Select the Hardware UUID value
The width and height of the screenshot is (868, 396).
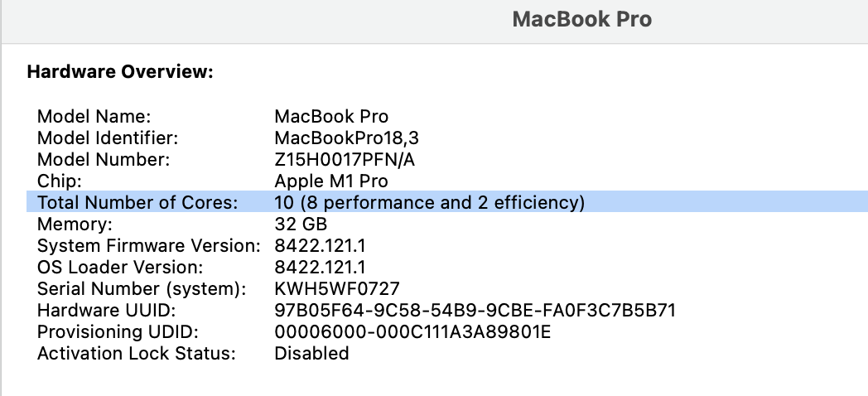point(475,310)
